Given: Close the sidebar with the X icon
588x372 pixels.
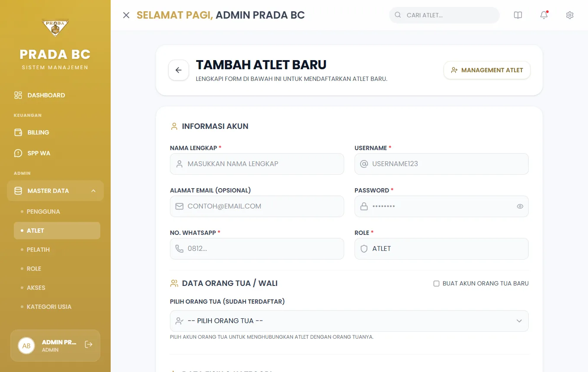Looking at the screenshot, I should 126,15.
